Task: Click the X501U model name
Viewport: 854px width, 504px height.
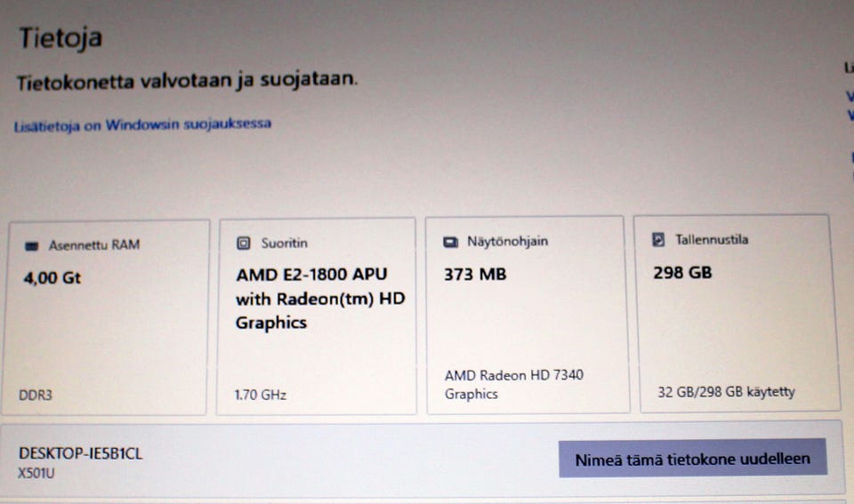Action: pos(36,473)
